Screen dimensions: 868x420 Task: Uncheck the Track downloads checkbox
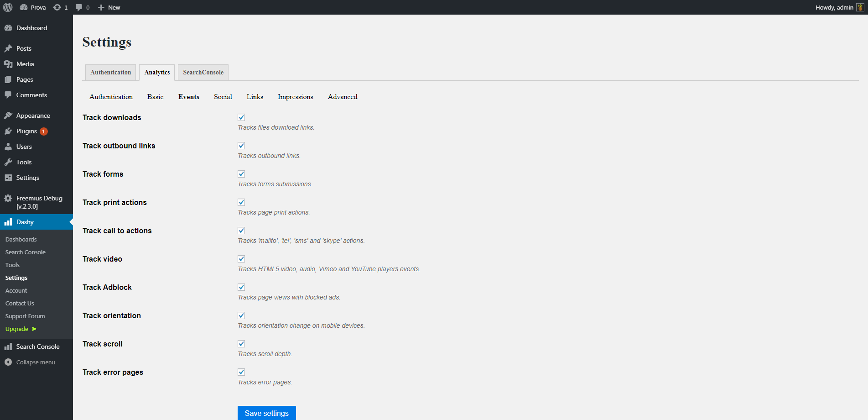[241, 117]
